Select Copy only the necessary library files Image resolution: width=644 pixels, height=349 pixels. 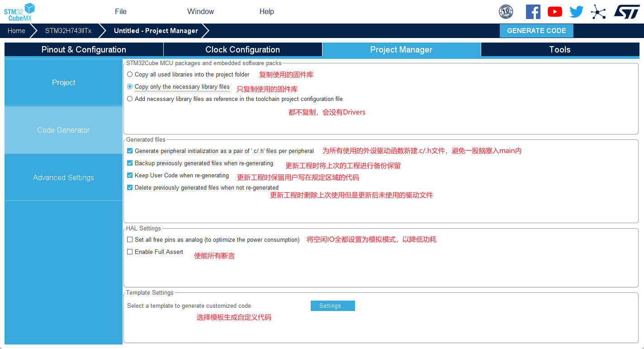(x=130, y=86)
